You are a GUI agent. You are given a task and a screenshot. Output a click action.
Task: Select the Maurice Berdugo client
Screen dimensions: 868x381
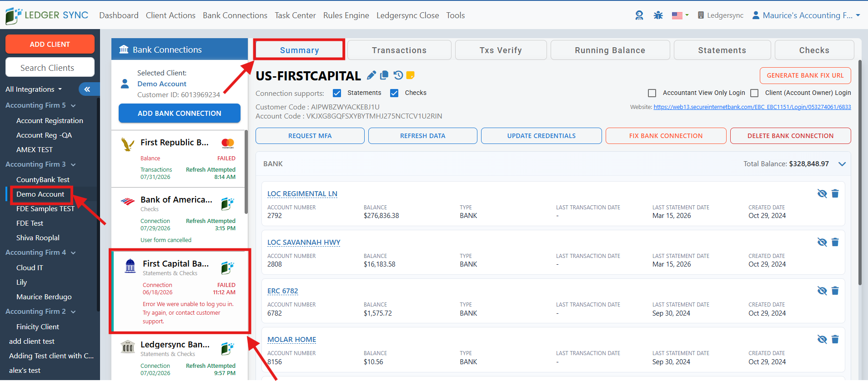[x=44, y=297]
